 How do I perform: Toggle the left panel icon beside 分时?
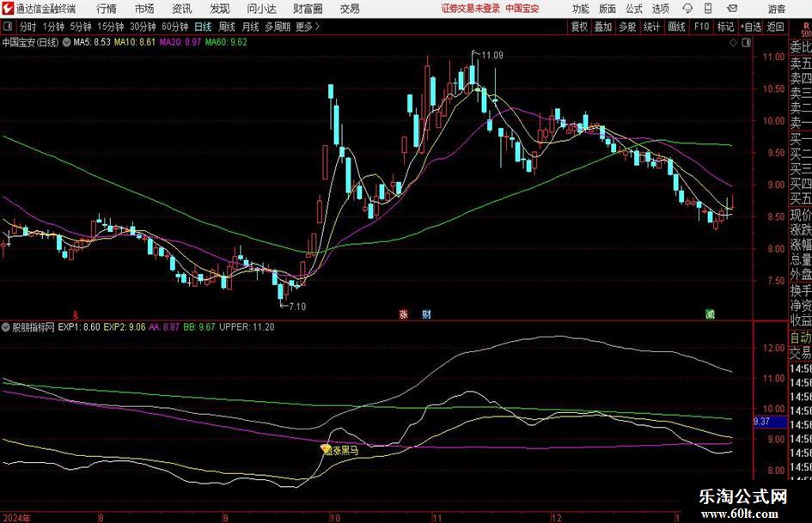point(8,27)
